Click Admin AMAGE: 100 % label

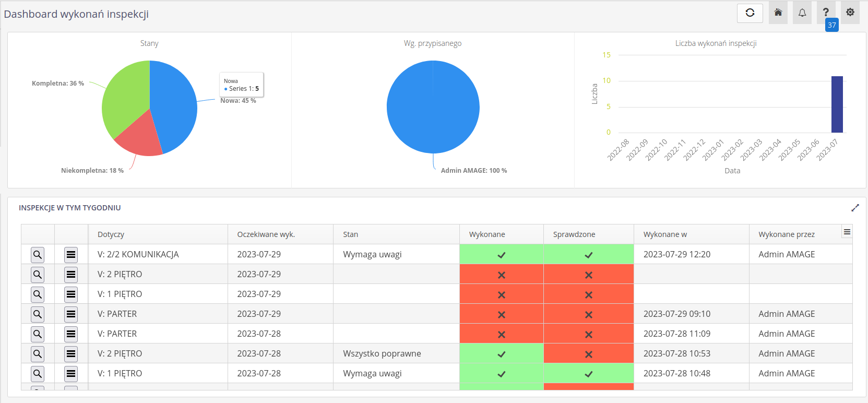474,171
